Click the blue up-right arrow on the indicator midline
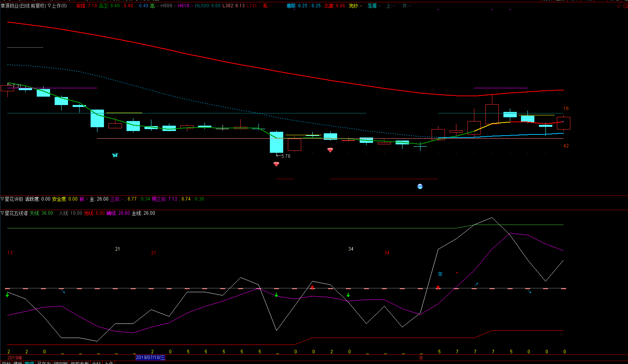 (476, 285)
